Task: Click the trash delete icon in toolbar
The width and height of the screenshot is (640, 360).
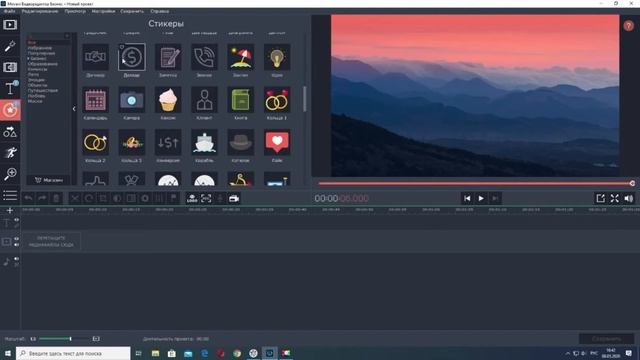Action: pos(56,198)
